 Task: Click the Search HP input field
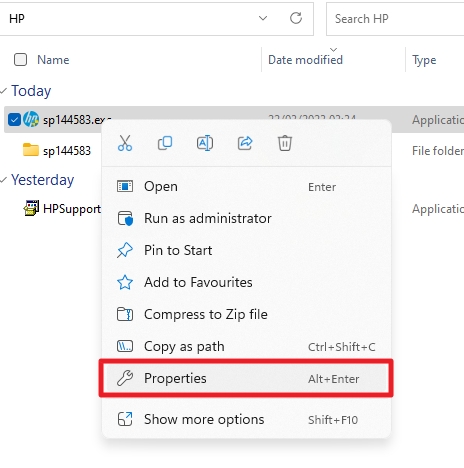click(395, 19)
